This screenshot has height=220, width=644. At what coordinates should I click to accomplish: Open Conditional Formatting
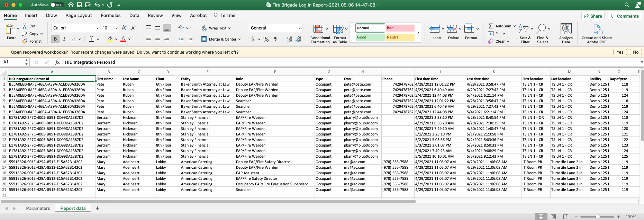pyautogui.click(x=320, y=34)
